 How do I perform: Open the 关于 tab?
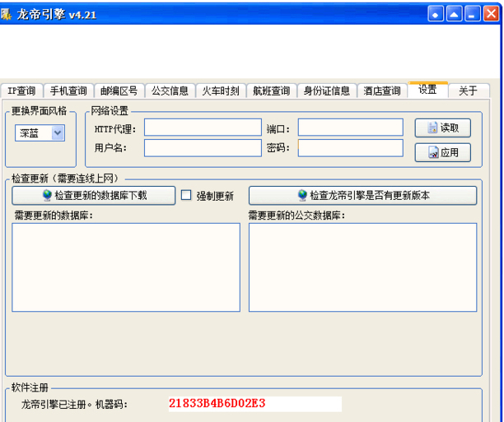tap(468, 90)
